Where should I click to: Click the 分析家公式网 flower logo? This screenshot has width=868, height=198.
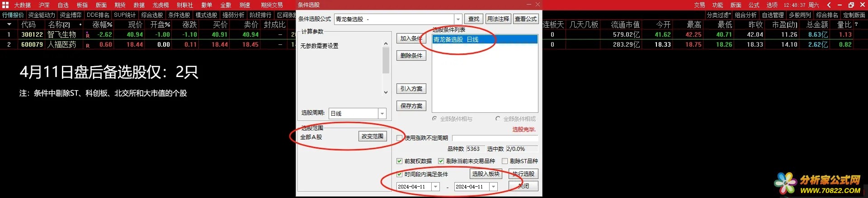click(x=785, y=183)
